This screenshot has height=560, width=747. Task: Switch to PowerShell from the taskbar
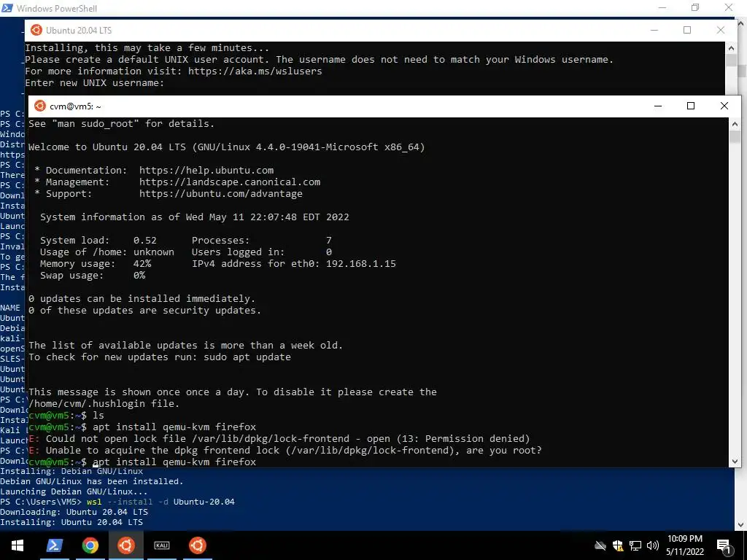pyautogui.click(x=54, y=545)
